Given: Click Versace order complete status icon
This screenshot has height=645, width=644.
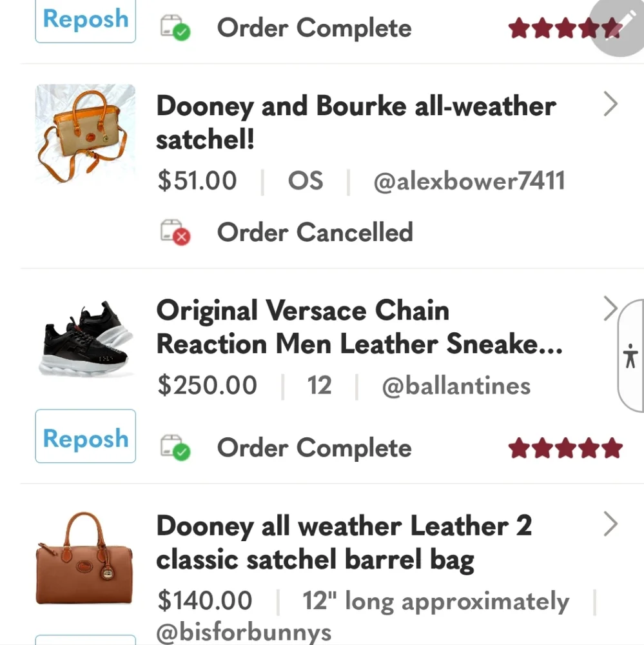Looking at the screenshot, I should click(x=175, y=448).
